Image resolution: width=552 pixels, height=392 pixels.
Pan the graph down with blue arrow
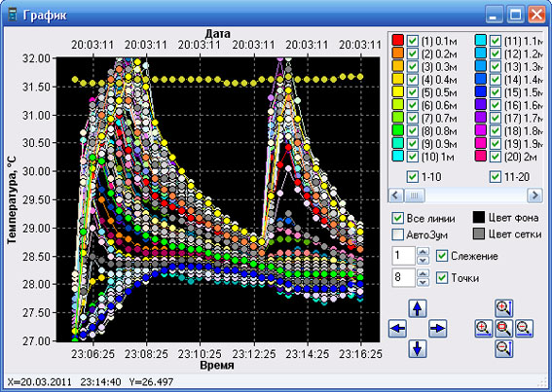(418, 349)
